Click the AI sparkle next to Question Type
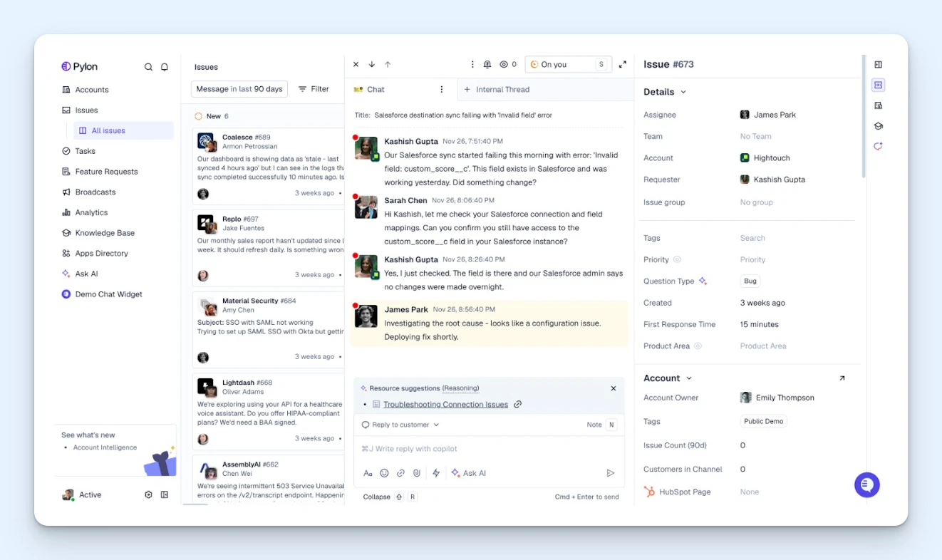The image size is (942, 560). click(703, 281)
